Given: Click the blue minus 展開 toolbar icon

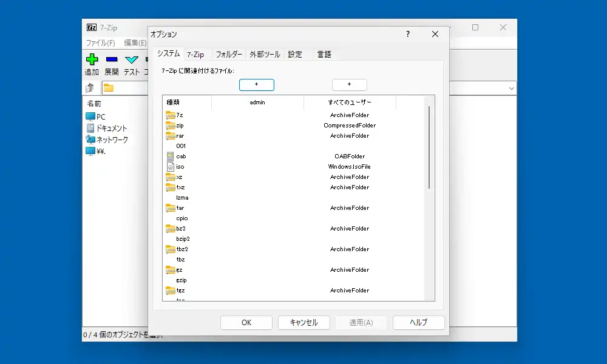Looking at the screenshot, I should click(x=112, y=59).
